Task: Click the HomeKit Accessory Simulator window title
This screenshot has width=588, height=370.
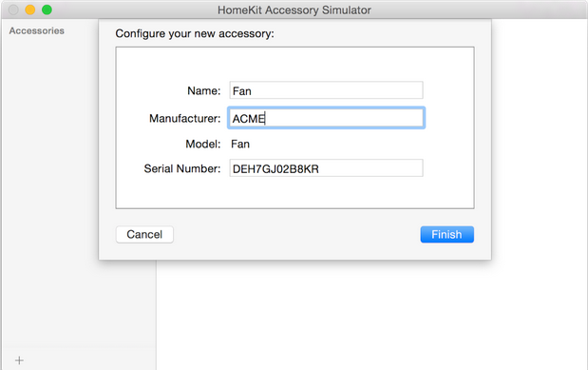Action: coord(294,10)
